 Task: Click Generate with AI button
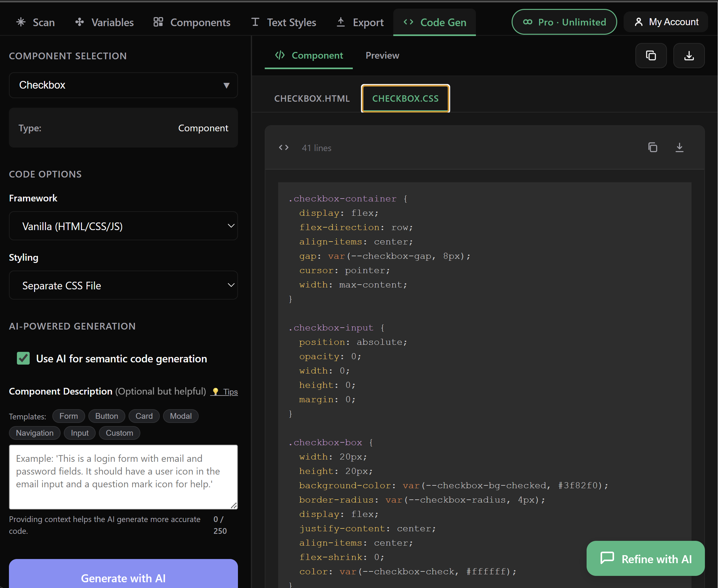(x=123, y=576)
